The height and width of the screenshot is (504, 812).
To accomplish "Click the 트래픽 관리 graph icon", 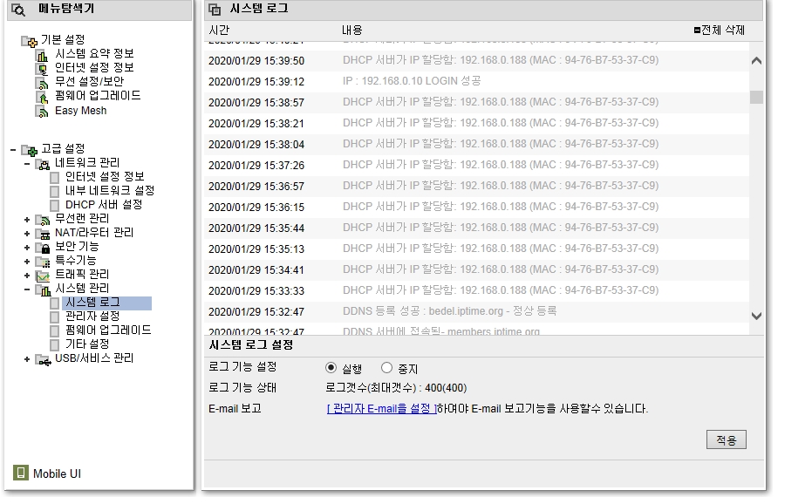I will tap(43, 276).
